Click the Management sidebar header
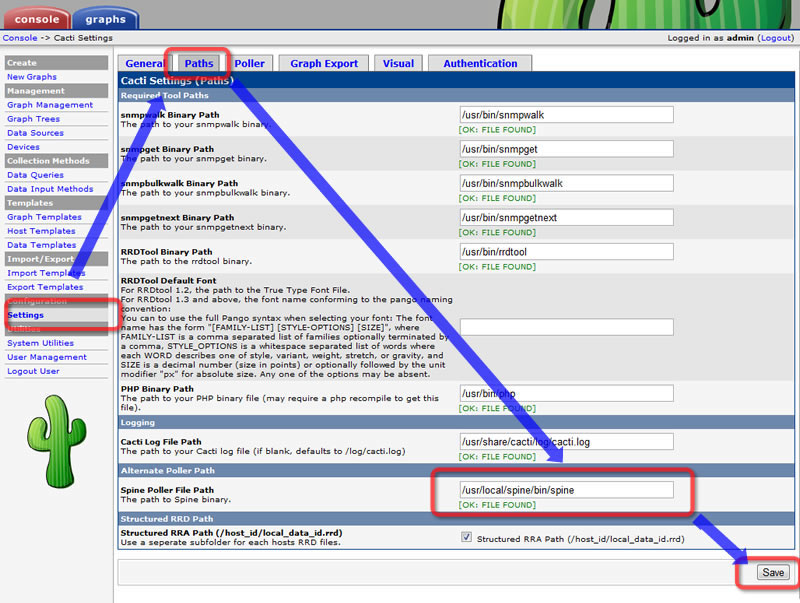800x603 pixels. (x=56, y=90)
